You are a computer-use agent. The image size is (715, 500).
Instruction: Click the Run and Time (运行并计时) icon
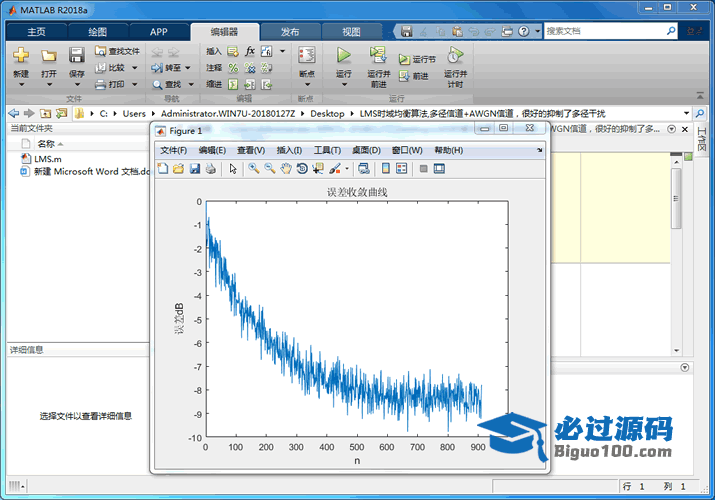click(455, 56)
